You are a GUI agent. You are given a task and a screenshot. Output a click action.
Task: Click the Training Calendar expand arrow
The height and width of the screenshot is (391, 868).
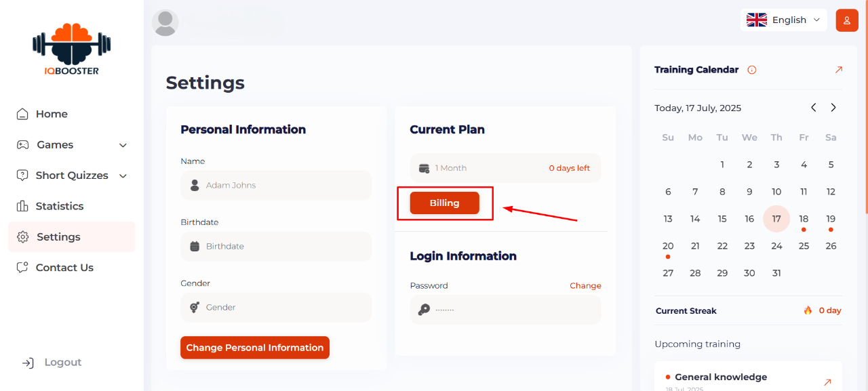coord(838,69)
